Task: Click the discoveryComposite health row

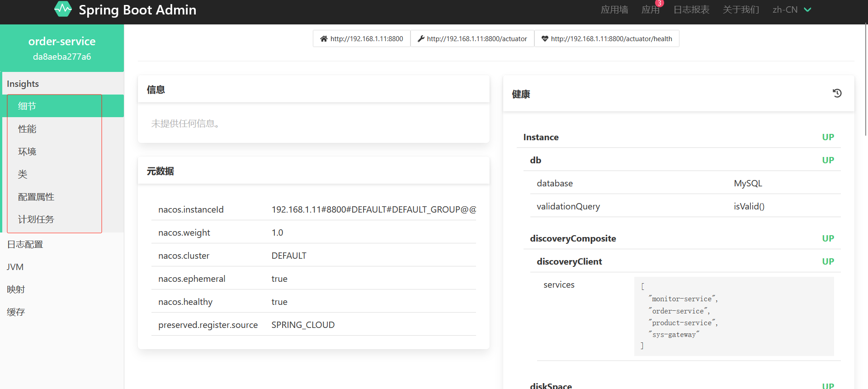Action: point(682,238)
